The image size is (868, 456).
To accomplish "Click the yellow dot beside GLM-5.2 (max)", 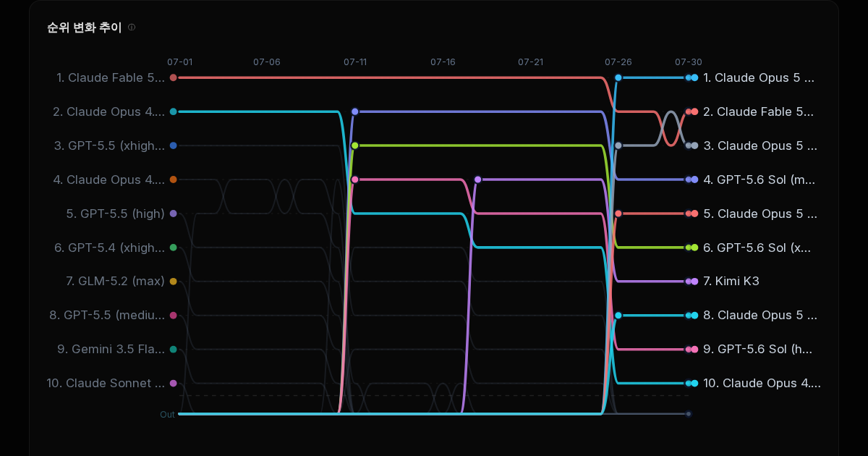I will [173, 281].
